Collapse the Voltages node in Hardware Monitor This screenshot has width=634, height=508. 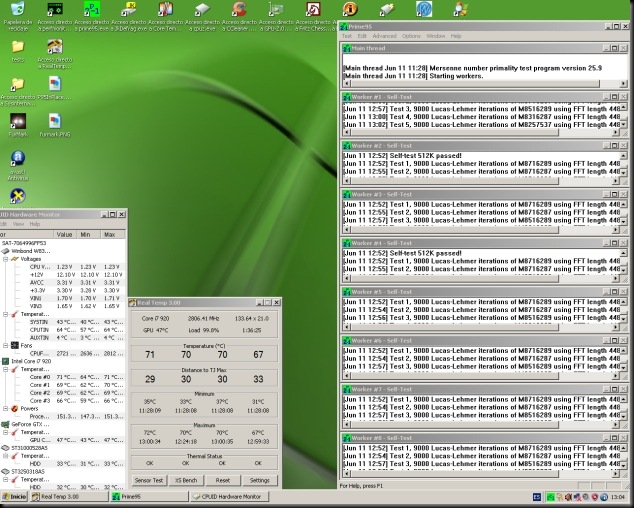coord(6,259)
